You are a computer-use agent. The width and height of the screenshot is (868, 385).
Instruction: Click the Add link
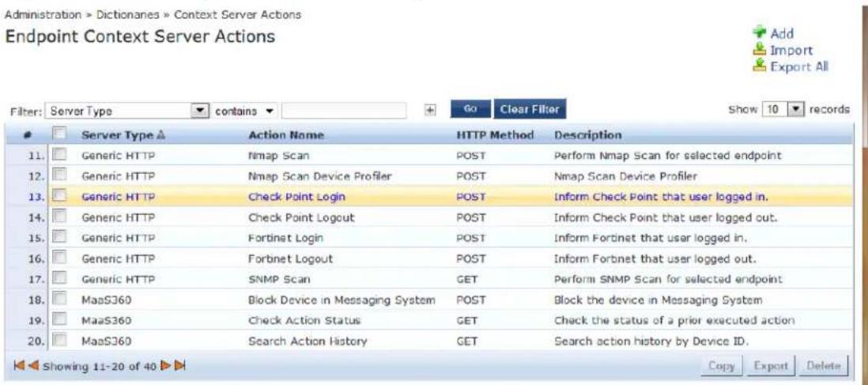click(782, 34)
